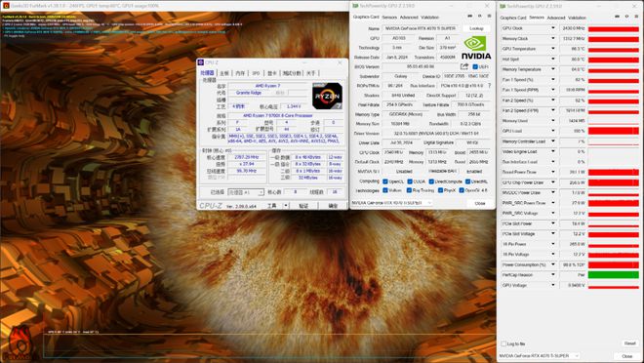The image size is (644, 363).
Task: Open the tools dropdown arrow in CPU-Z
Action: 286,205
